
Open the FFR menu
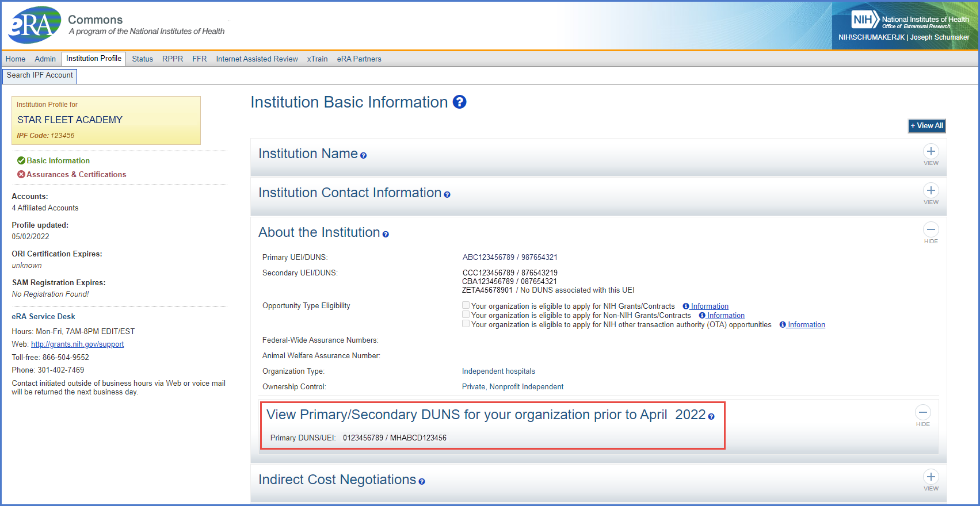pyautogui.click(x=199, y=59)
